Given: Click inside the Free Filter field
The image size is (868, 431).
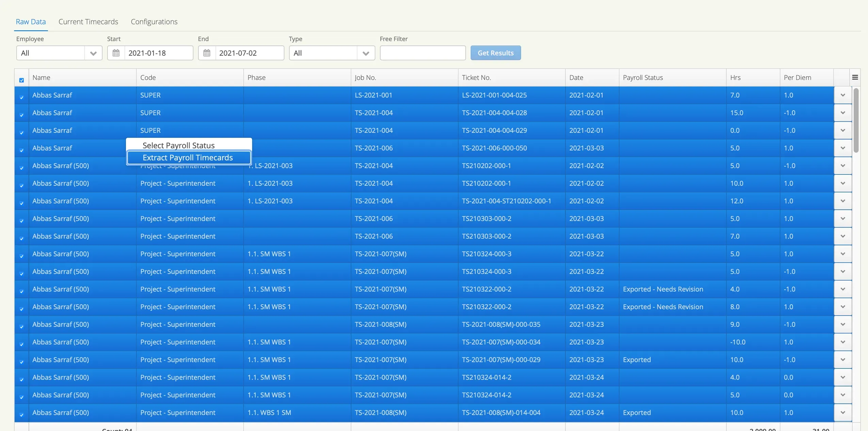Looking at the screenshot, I should pos(422,53).
